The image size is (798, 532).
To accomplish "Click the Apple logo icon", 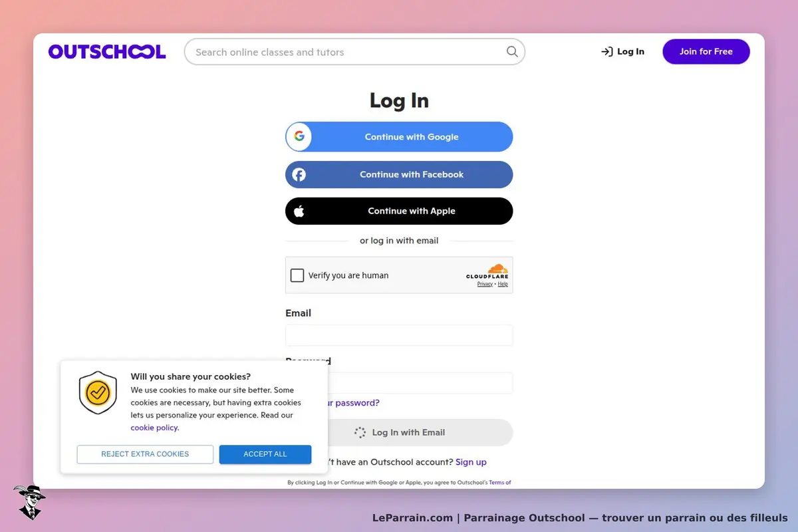I will (299, 211).
